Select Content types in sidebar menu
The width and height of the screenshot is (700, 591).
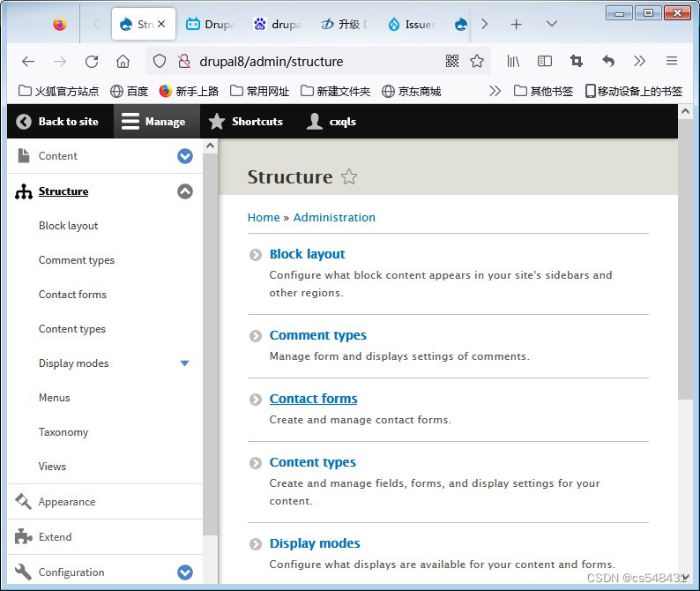pos(72,329)
